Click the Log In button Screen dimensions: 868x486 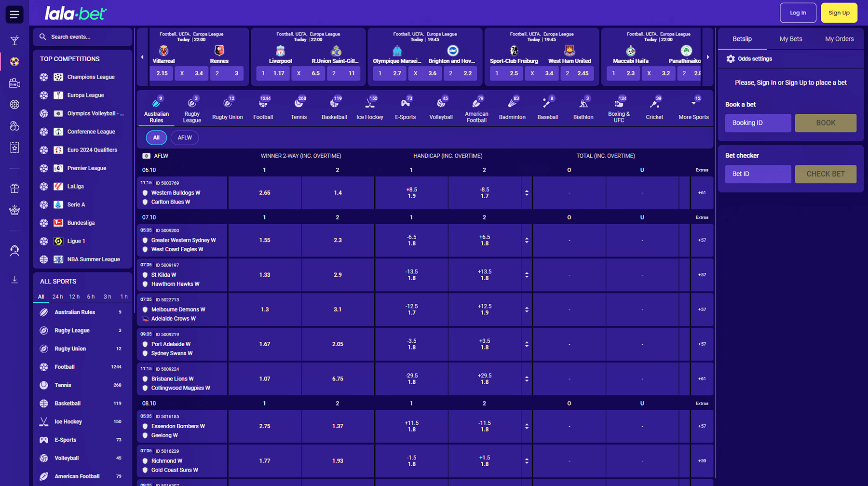(798, 13)
